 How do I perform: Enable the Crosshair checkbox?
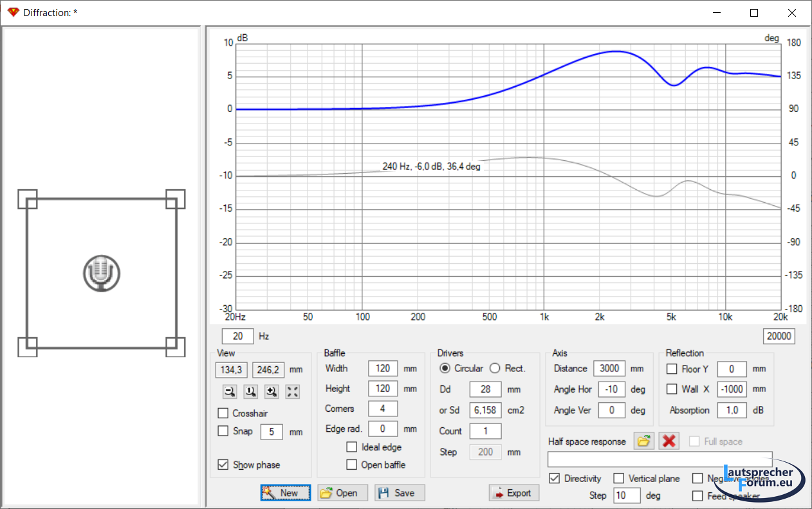pos(223,413)
